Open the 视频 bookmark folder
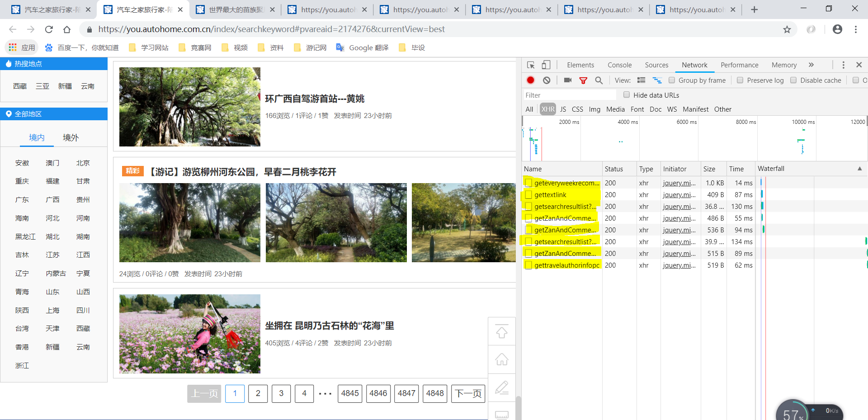The width and height of the screenshot is (868, 420). click(x=235, y=47)
